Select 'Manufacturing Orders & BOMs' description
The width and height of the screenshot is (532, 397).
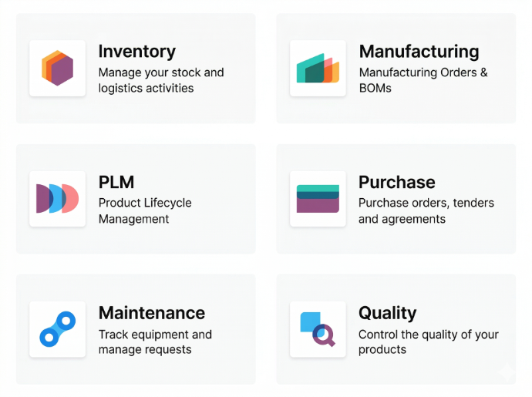point(423,80)
